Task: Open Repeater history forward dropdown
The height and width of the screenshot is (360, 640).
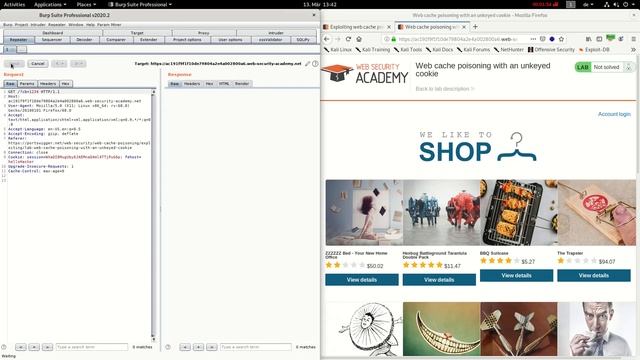Action: 78,64
